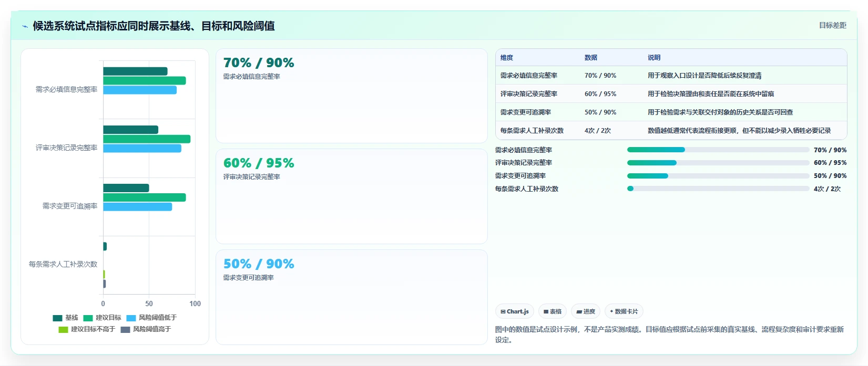
Task: Click the 评审决策记录完整率 chart axis label
Action: (66, 148)
